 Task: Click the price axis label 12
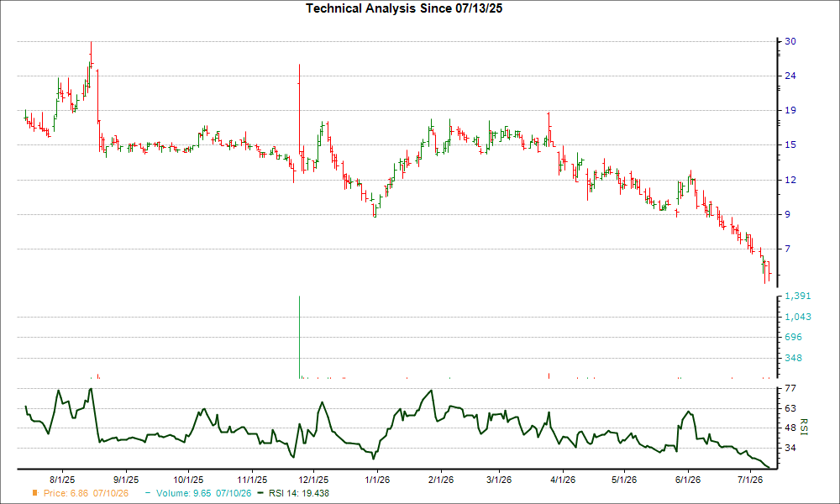[790, 180]
